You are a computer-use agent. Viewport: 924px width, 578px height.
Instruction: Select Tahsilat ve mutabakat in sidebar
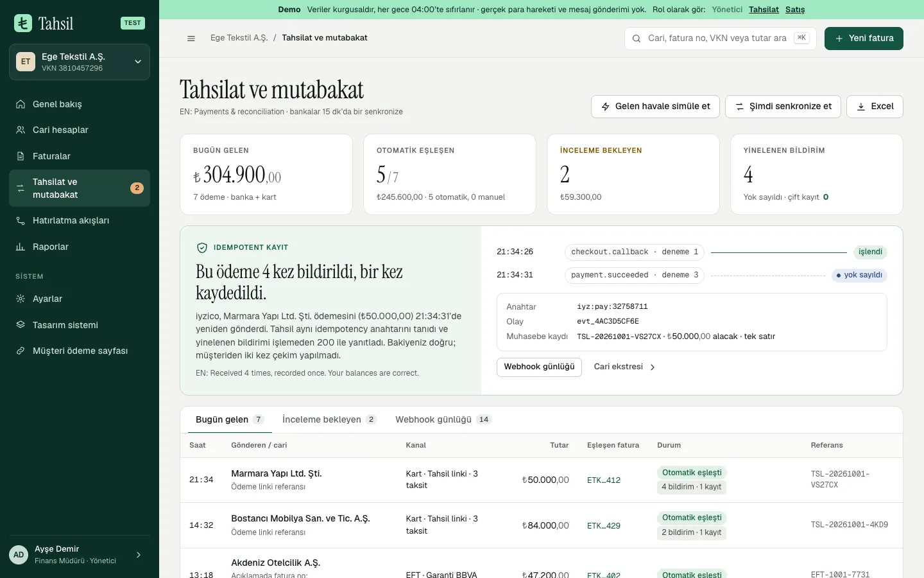point(80,188)
